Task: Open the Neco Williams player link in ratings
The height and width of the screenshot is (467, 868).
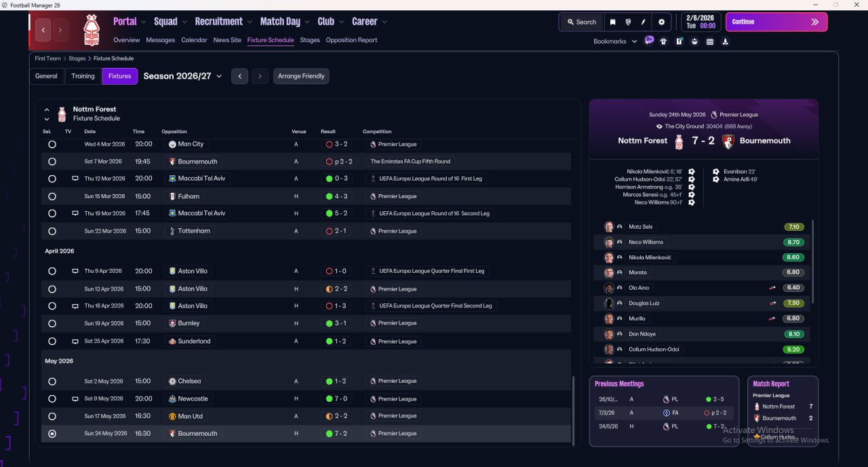Action: [x=646, y=242]
